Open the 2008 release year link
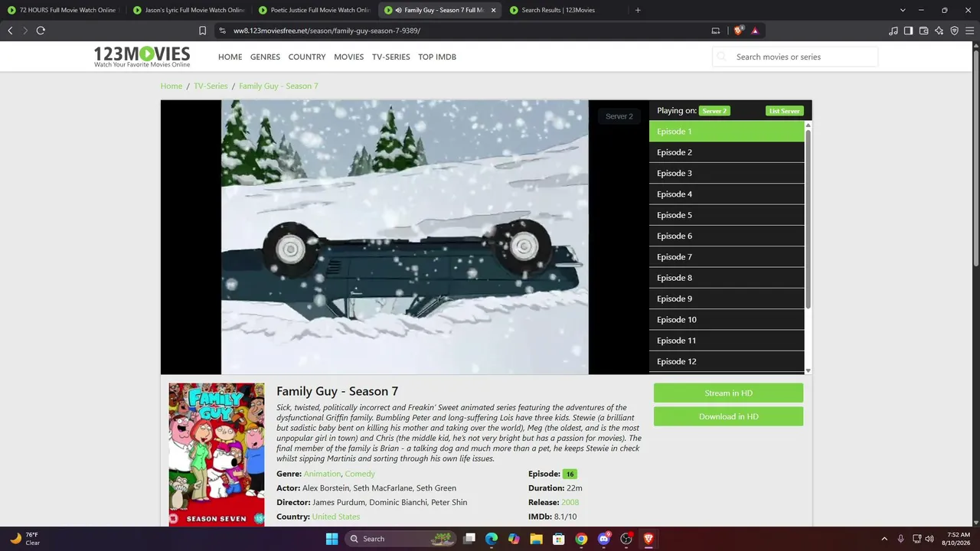980x551 pixels. [x=570, y=502]
